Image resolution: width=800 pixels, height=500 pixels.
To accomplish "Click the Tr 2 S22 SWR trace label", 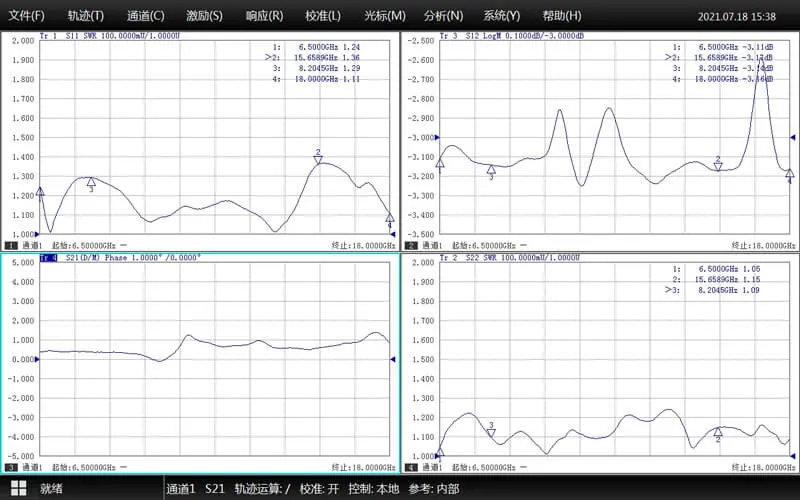I will pyautogui.click(x=510, y=258).
